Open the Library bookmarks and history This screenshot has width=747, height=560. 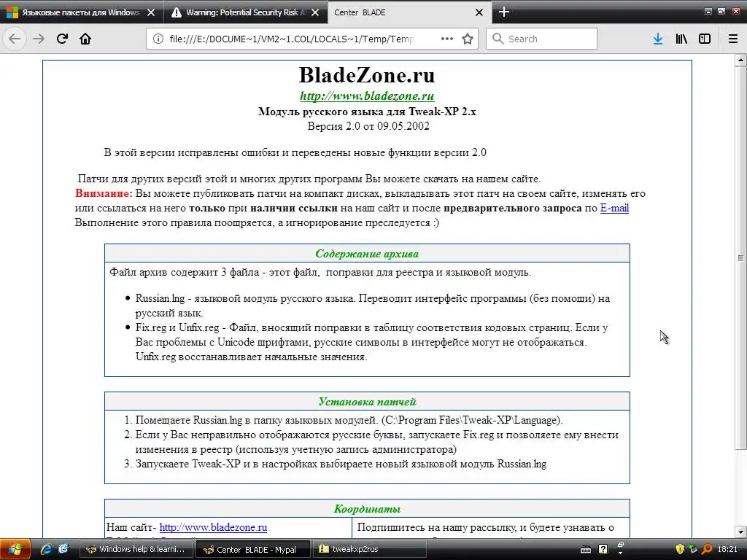point(681,39)
